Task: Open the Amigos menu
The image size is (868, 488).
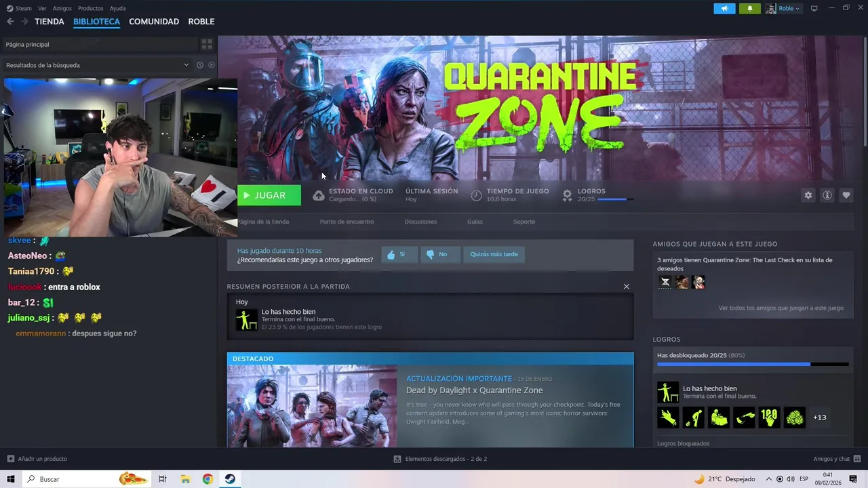Action: pyautogui.click(x=62, y=8)
